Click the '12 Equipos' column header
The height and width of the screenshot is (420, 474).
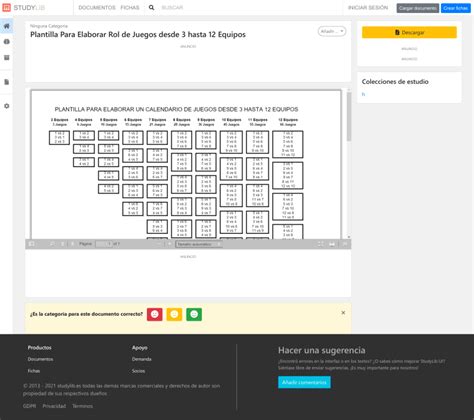click(288, 120)
